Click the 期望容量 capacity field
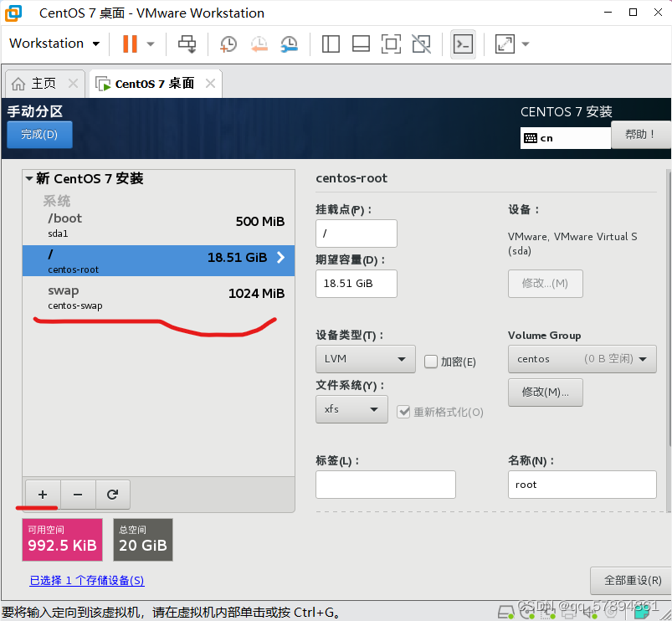Image resolution: width=672 pixels, height=621 pixels. (x=357, y=283)
